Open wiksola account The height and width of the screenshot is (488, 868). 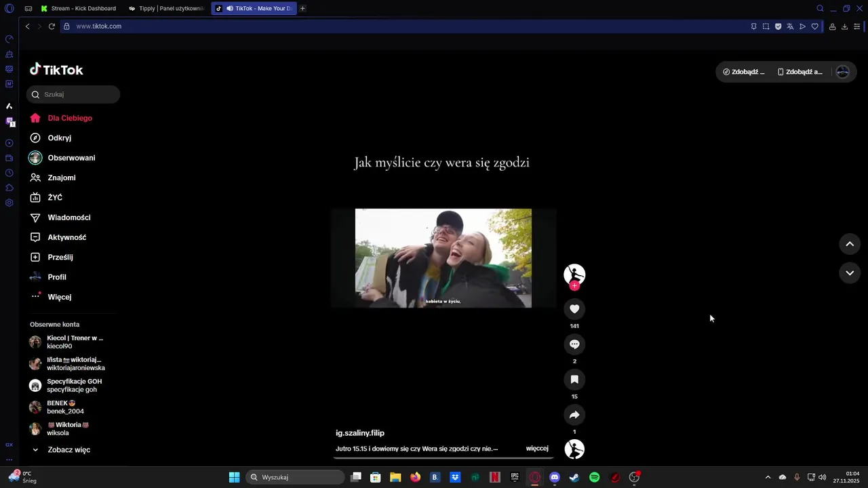[60, 429]
